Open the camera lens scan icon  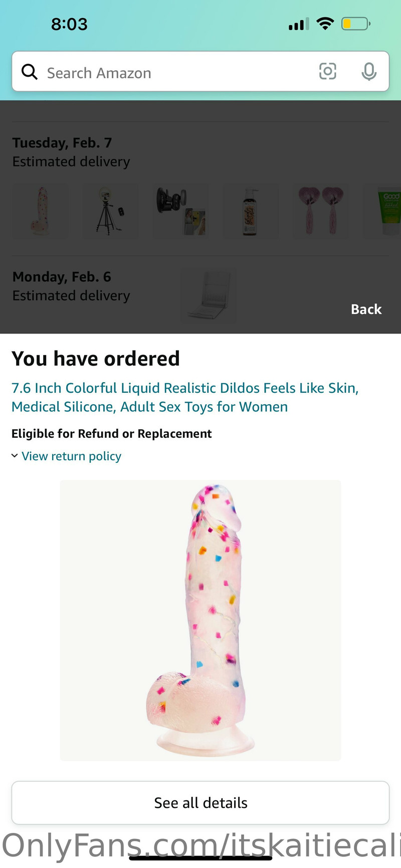tap(328, 72)
